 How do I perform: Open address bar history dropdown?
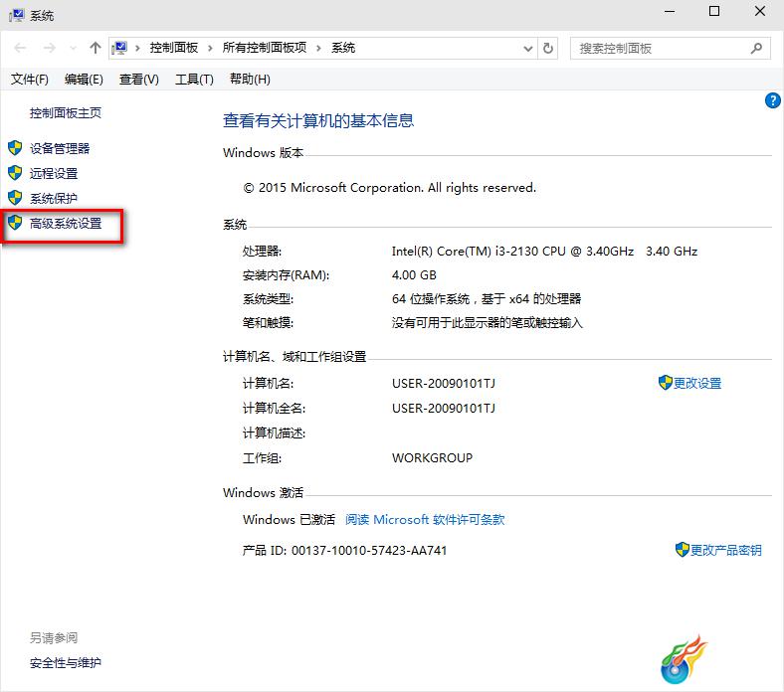[527, 49]
